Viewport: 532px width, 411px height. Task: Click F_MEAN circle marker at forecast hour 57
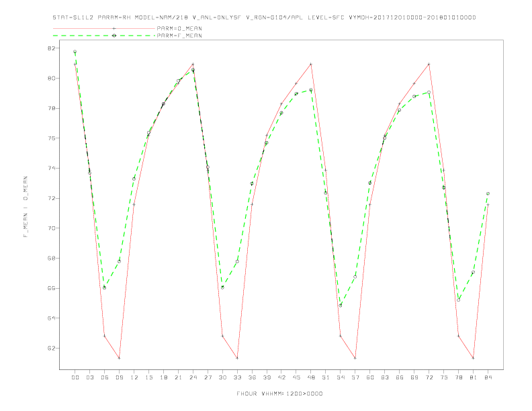(355, 277)
